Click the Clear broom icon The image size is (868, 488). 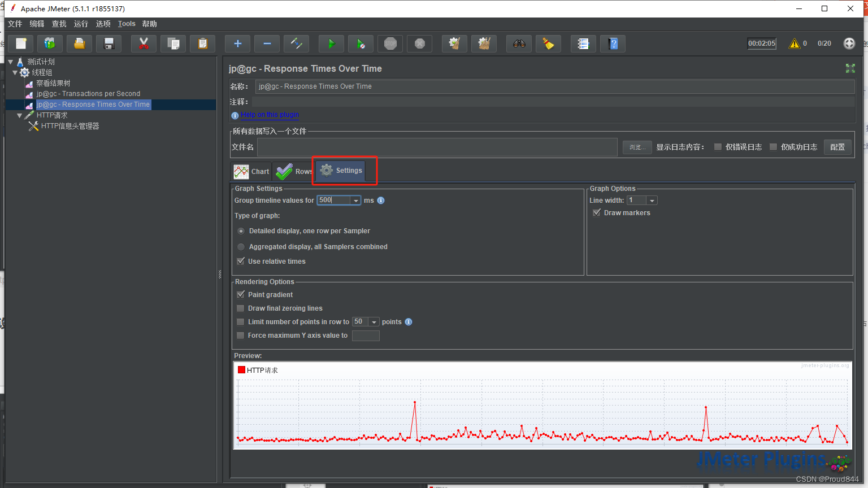point(455,43)
